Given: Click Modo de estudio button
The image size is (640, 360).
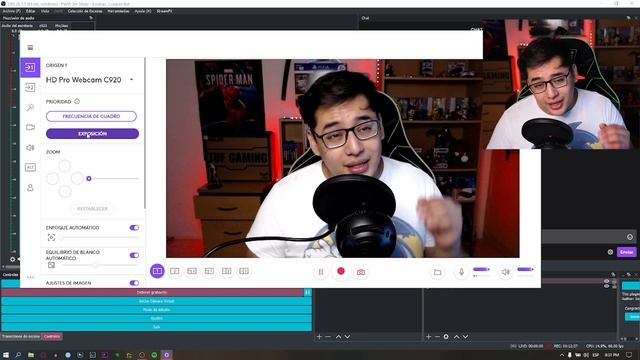Looking at the screenshot, I should [x=156, y=310].
